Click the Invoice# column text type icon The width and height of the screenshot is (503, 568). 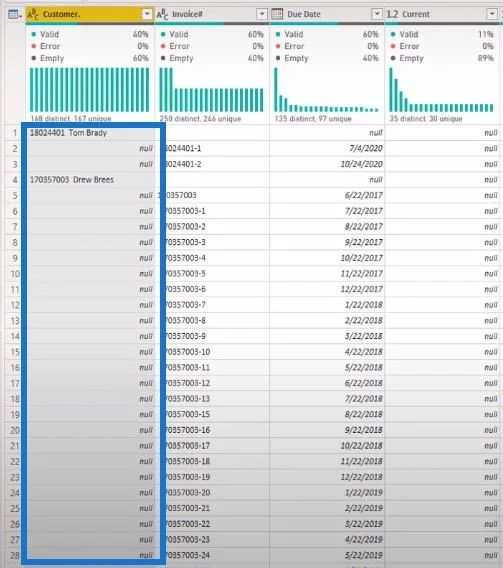tap(162, 14)
